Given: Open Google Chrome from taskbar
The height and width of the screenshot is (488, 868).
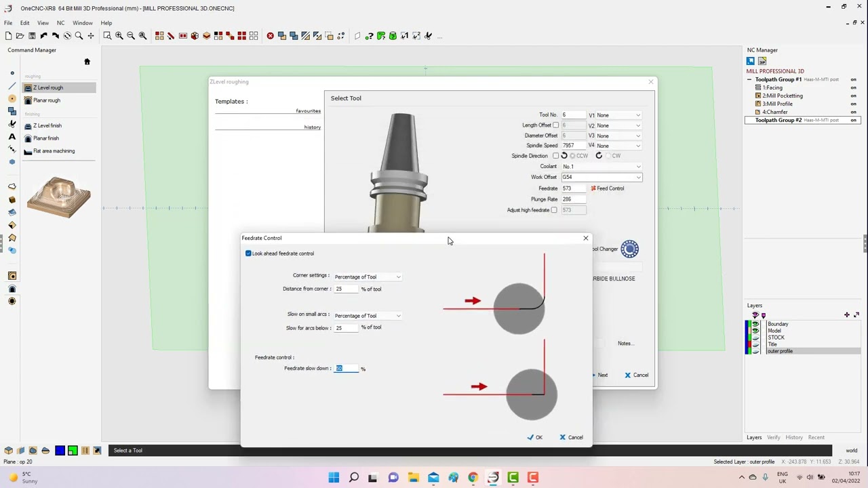Looking at the screenshot, I should pyautogui.click(x=473, y=477).
